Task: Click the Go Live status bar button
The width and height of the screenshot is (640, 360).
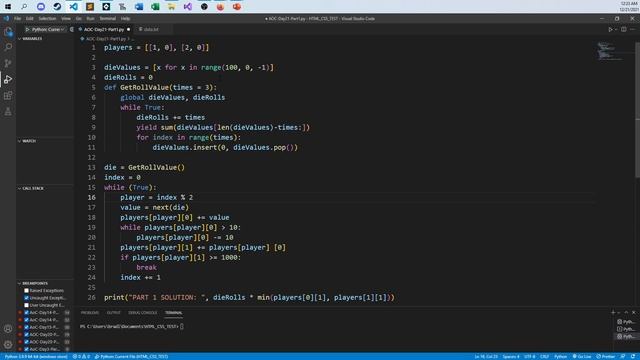Action: coord(582,356)
